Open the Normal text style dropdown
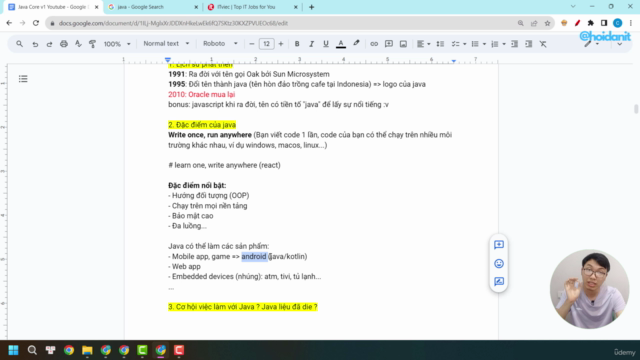This screenshot has height=360, width=640. click(x=166, y=43)
